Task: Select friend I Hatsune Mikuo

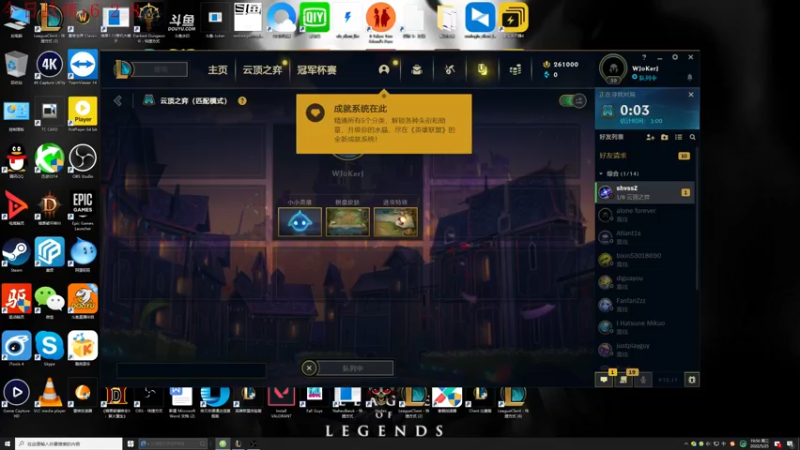Action: click(x=645, y=327)
